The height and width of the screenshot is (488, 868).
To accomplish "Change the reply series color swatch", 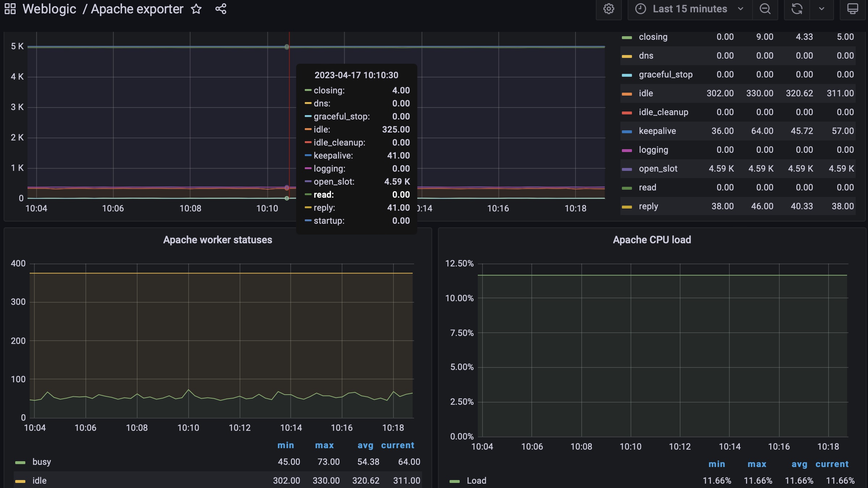I will tap(627, 207).
